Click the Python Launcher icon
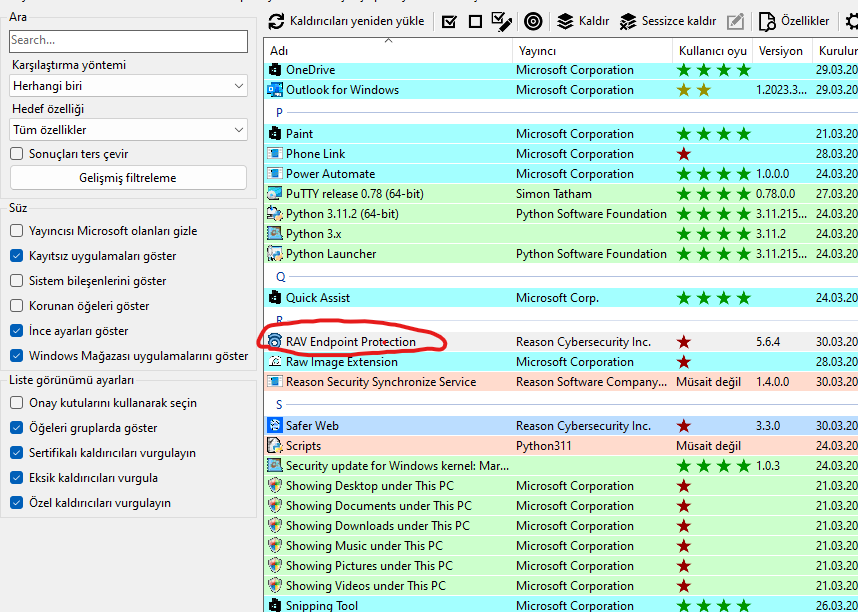The image size is (858, 612). pos(275,254)
